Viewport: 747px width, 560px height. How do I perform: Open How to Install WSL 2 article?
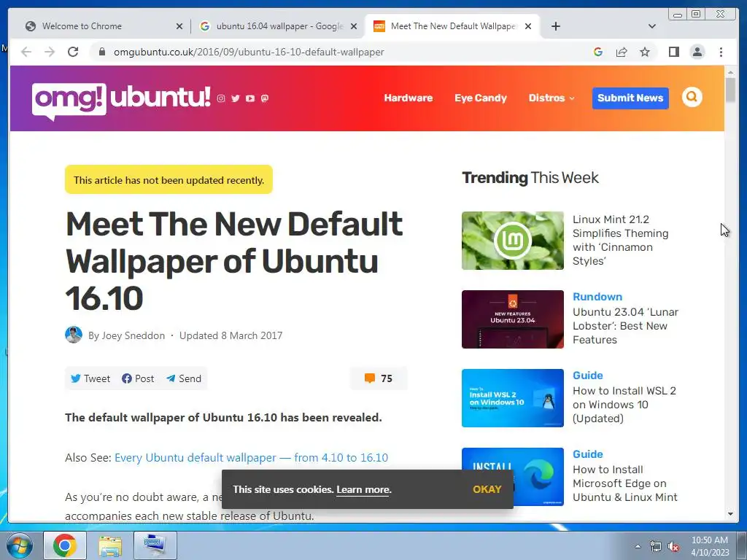pos(624,404)
